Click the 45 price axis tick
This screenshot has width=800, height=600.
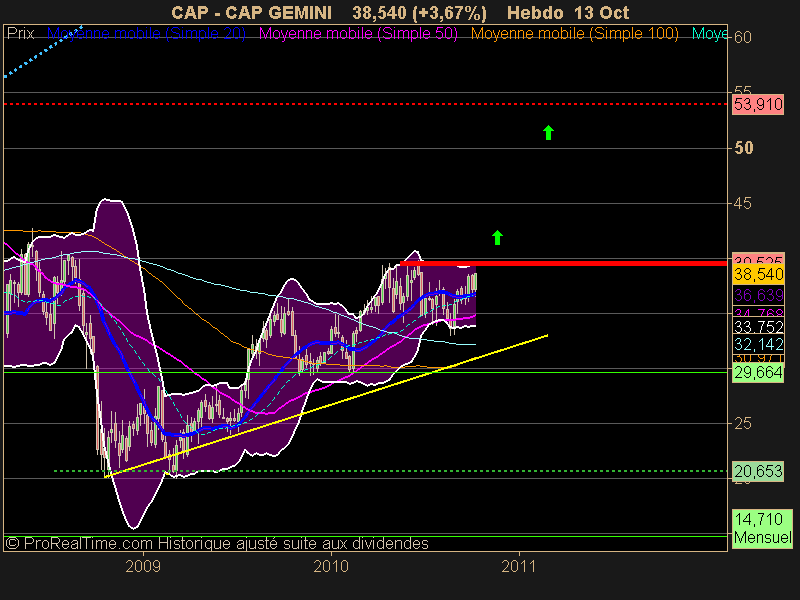pos(743,204)
